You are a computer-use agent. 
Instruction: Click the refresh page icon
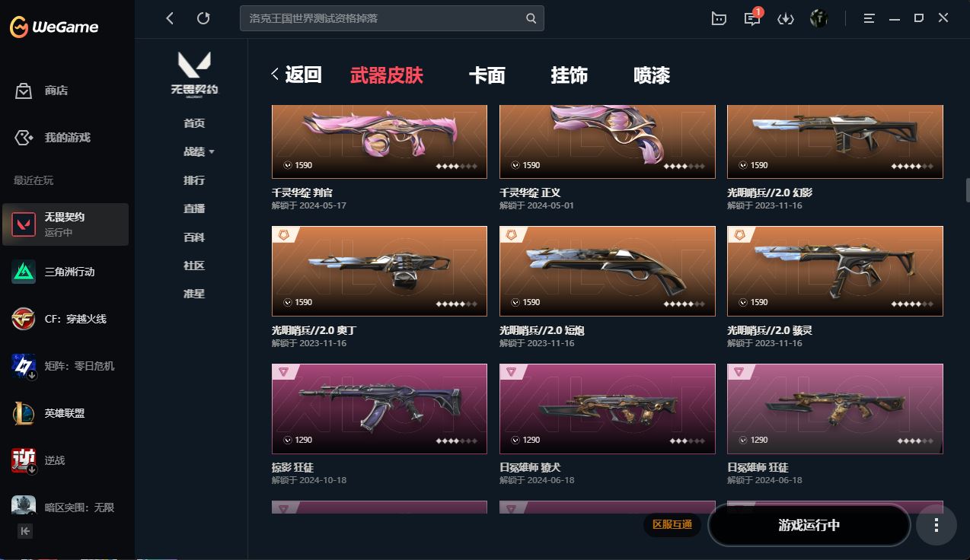203,18
